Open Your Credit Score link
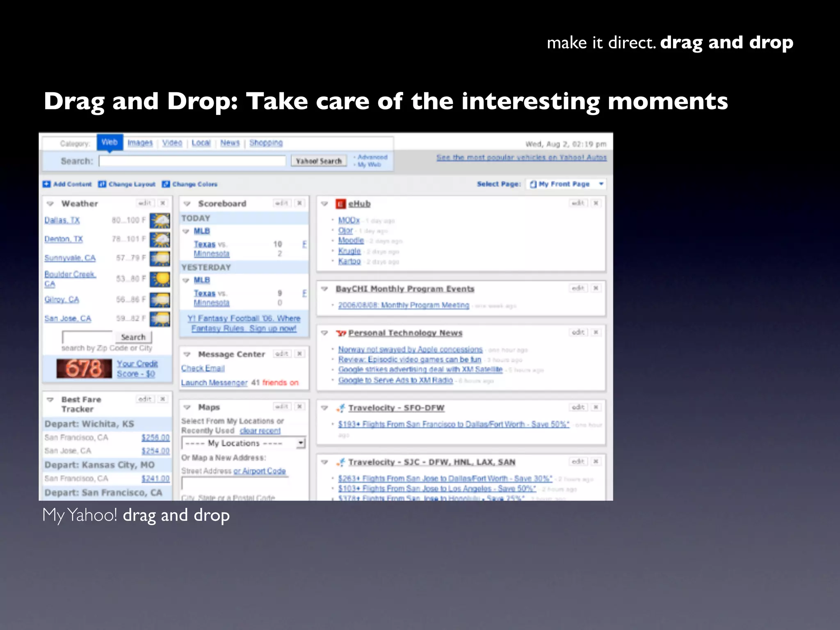This screenshot has width=840, height=630. (x=137, y=369)
